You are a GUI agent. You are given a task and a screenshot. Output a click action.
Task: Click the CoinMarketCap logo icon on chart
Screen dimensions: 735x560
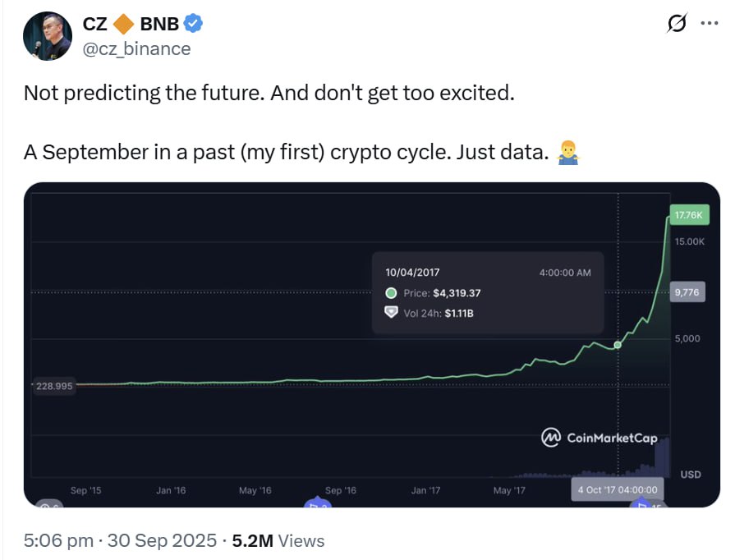(x=550, y=437)
